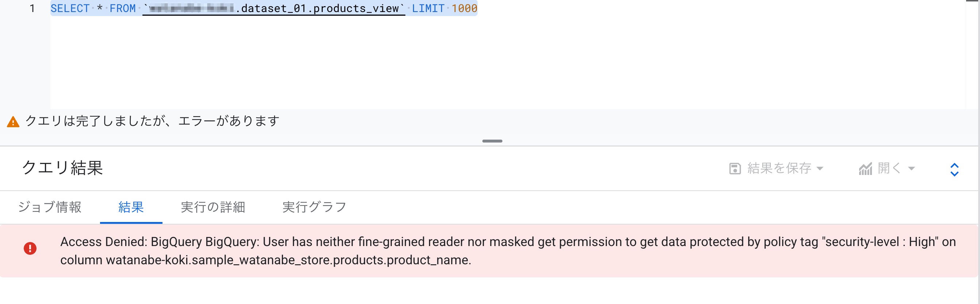Viewport: 980px width, 304px height.
Task: Click the line number 1 in the gutter
Action: point(32,8)
